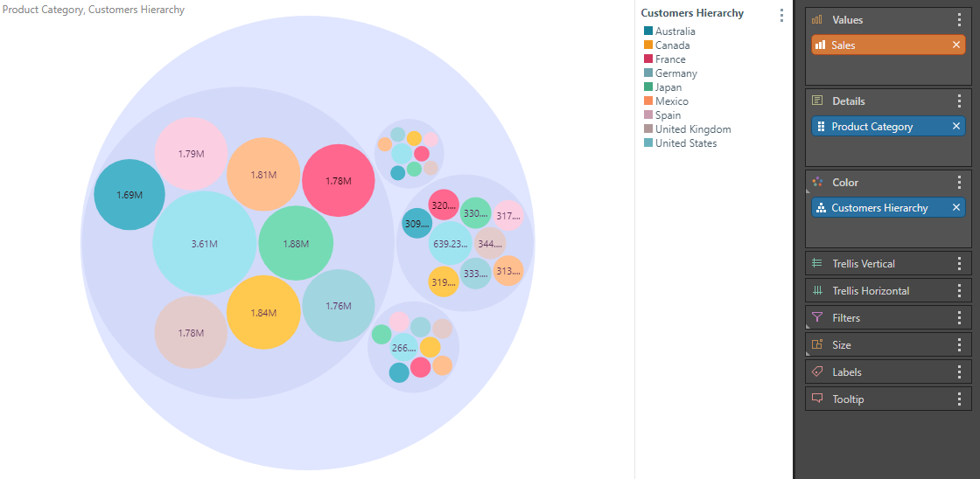The image size is (980, 479).
Task: Click the Tooltip speech bubble icon
Action: point(817,399)
